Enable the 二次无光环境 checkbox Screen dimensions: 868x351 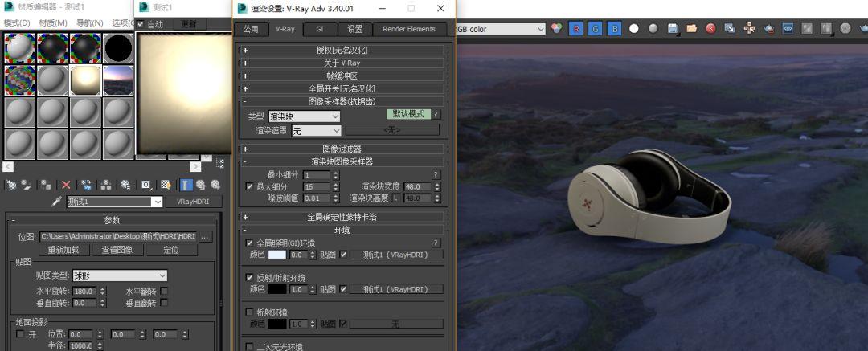[249, 346]
